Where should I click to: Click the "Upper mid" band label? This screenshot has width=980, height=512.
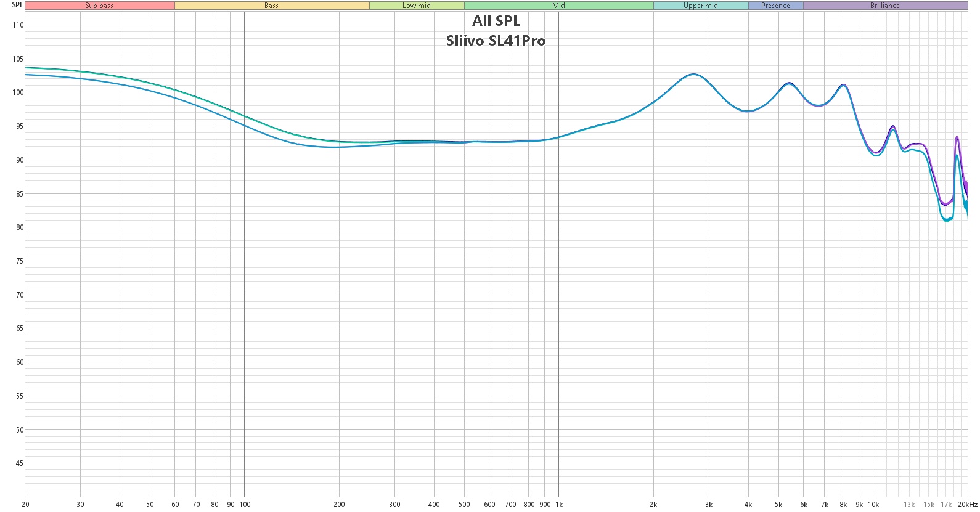pos(701,6)
